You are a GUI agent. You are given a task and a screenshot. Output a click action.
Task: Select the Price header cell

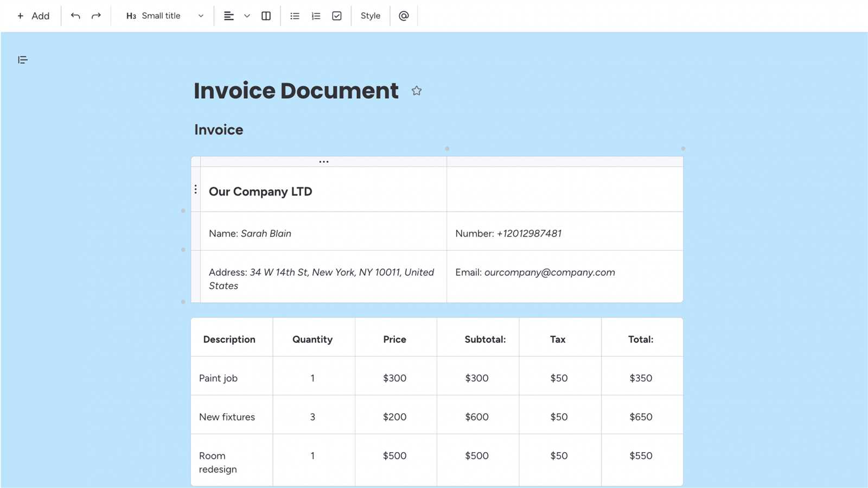pyautogui.click(x=396, y=337)
